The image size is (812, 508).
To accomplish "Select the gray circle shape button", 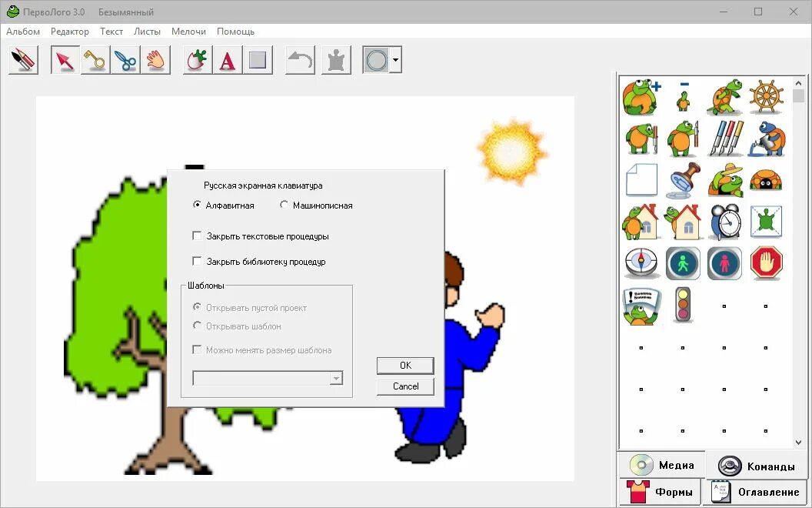I will tap(377, 60).
